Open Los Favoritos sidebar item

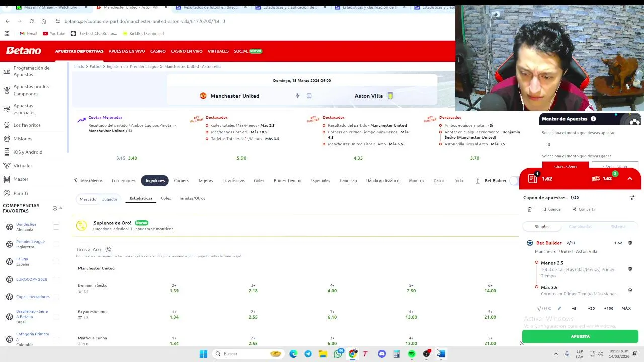tap(22, 125)
